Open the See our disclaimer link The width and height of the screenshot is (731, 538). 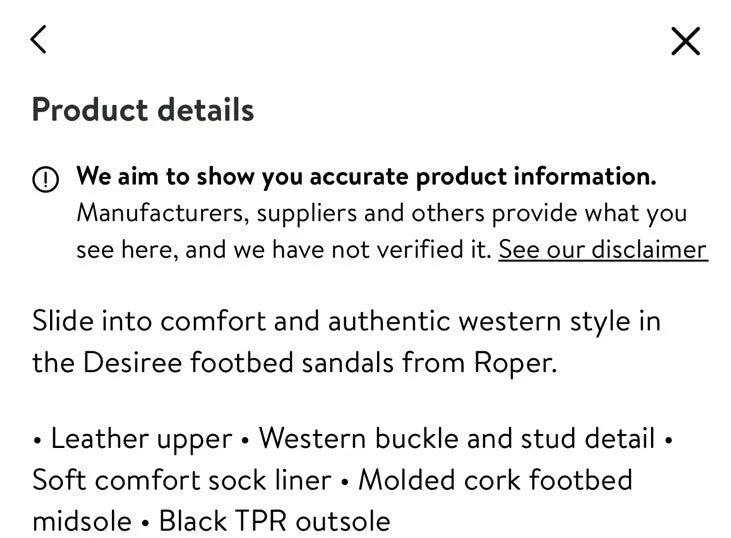tap(602, 249)
